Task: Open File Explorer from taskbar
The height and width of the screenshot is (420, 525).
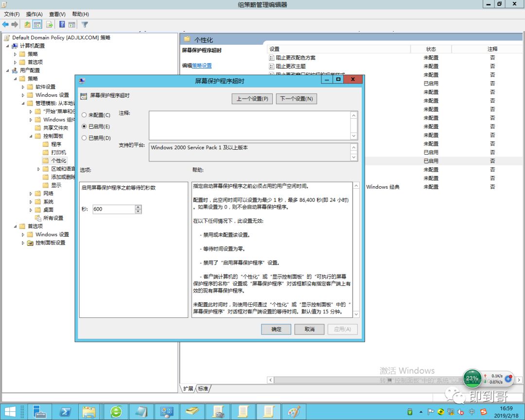Action: coord(89,412)
